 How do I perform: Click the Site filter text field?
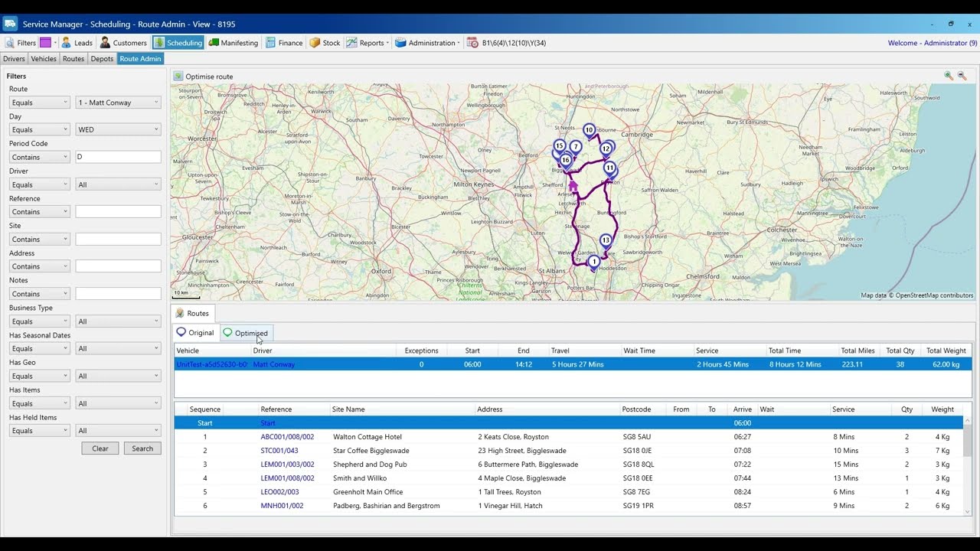pos(118,239)
